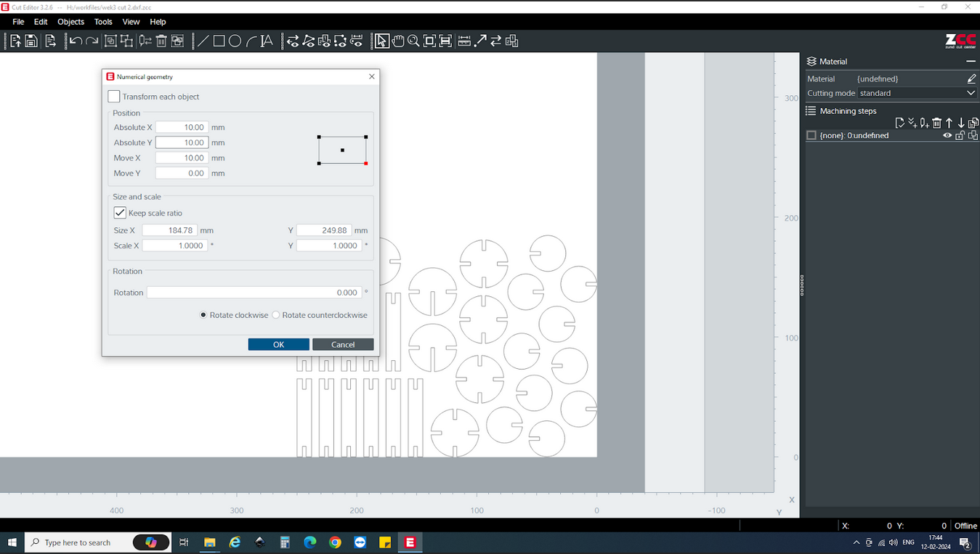The width and height of the screenshot is (980, 554).
Task: Move machining step down with arrow icon
Action: point(961,123)
